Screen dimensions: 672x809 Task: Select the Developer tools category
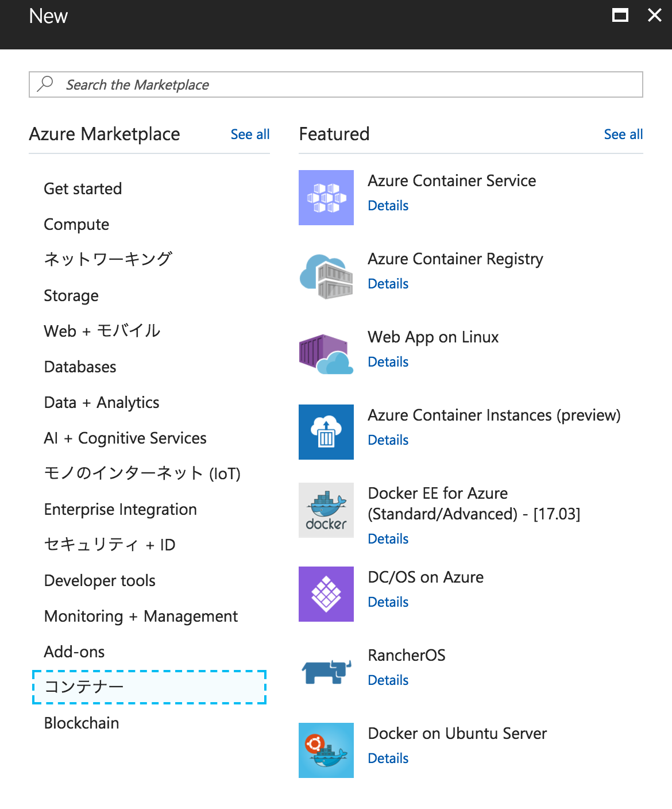click(x=100, y=580)
